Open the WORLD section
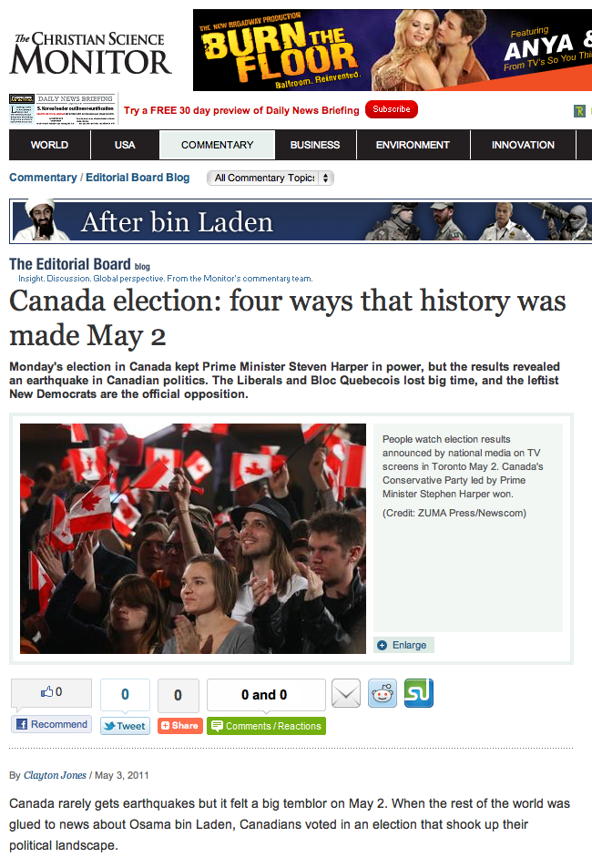592x868 pixels. (x=49, y=145)
